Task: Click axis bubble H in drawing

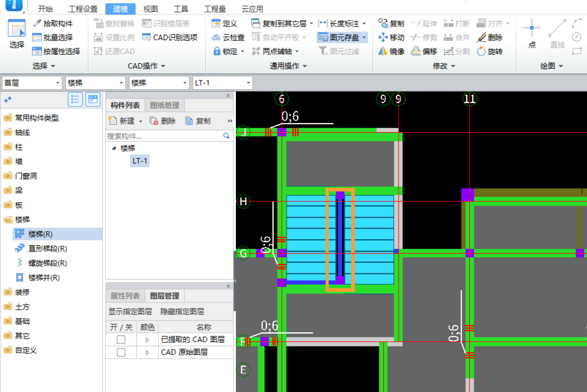Action: click(x=243, y=201)
